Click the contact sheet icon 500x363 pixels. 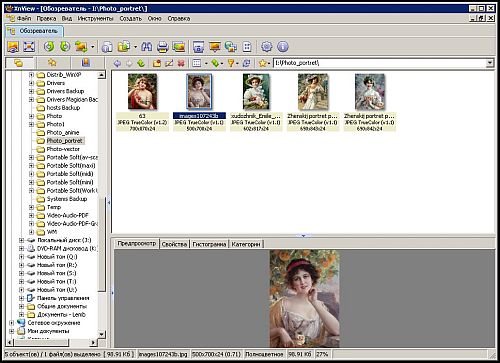coord(247,47)
